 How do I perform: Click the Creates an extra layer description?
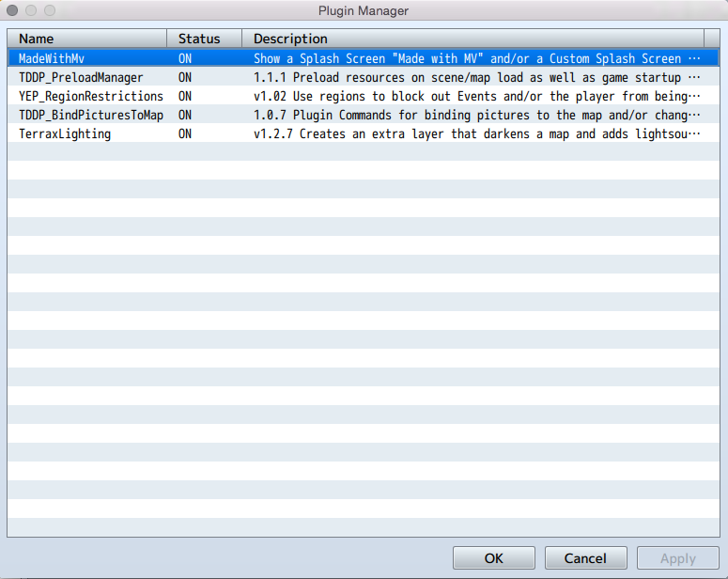(476, 133)
